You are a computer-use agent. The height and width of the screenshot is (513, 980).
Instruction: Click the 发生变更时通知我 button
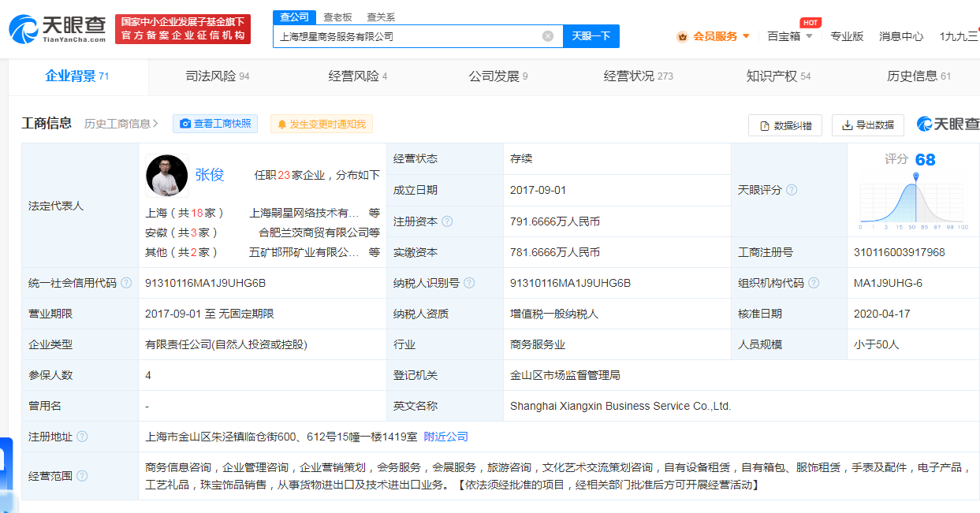click(322, 124)
